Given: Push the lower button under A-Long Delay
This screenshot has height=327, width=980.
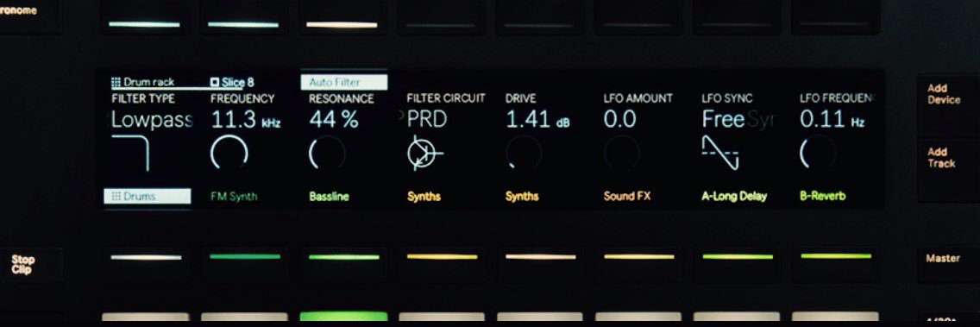Looking at the screenshot, I should tap(738, 264).
